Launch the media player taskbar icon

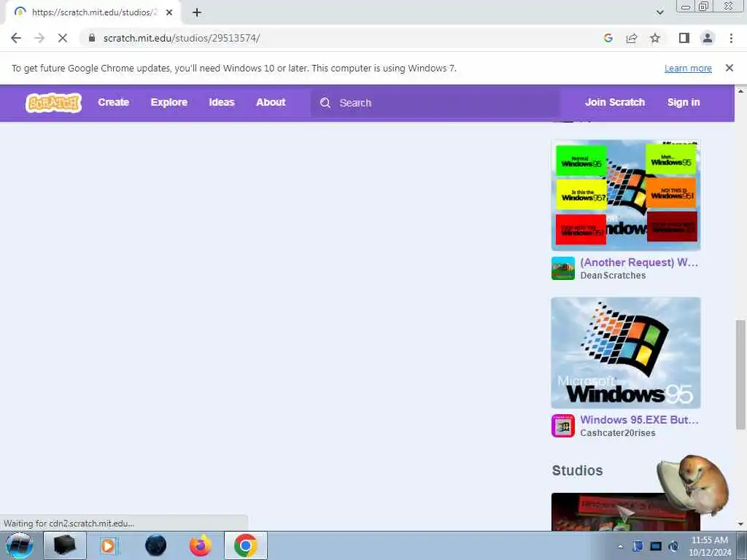click(x=108, y=545)
